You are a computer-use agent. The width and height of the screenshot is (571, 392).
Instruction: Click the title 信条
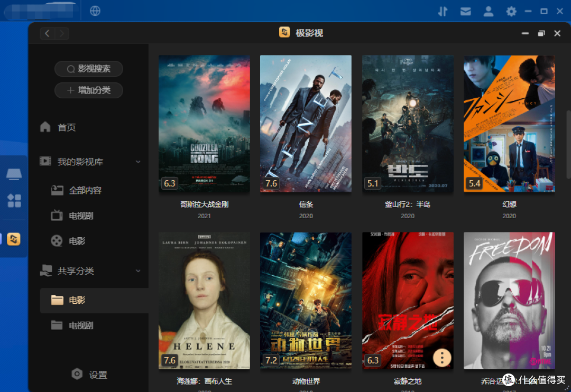pos(306,204)
